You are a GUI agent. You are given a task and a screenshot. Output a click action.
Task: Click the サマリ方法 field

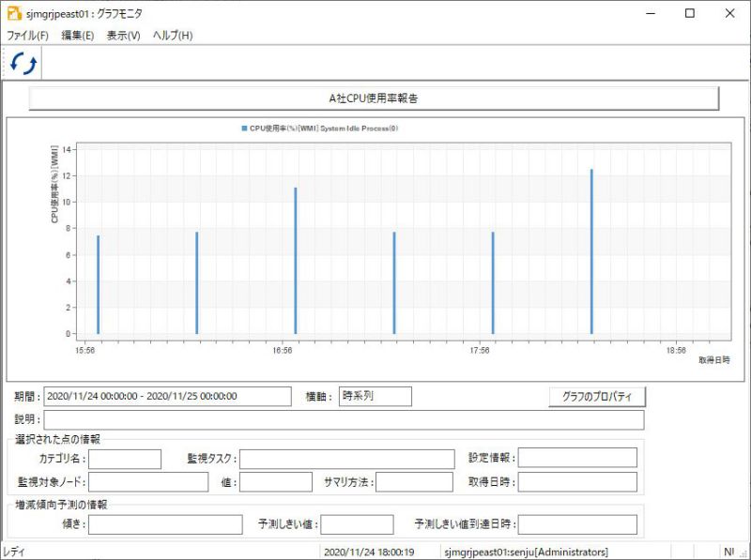click(x=414, y=482)
